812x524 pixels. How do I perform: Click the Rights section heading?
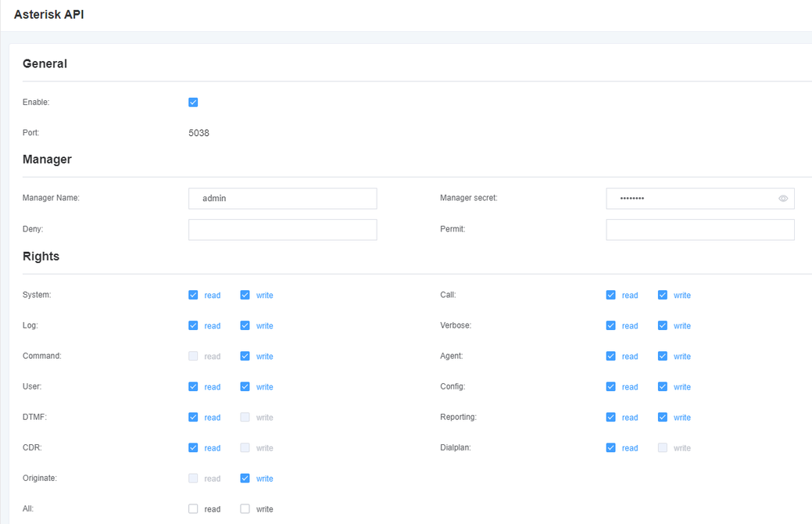point(41,256)
